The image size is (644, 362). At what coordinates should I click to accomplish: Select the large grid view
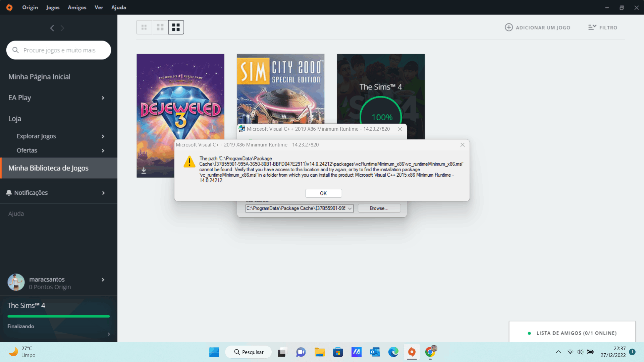[176, 27]
